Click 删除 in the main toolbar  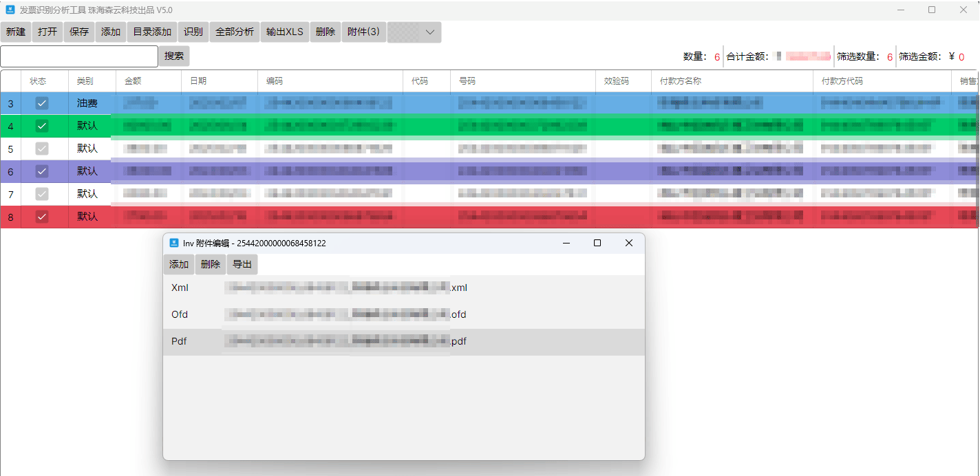coord(326,32)
